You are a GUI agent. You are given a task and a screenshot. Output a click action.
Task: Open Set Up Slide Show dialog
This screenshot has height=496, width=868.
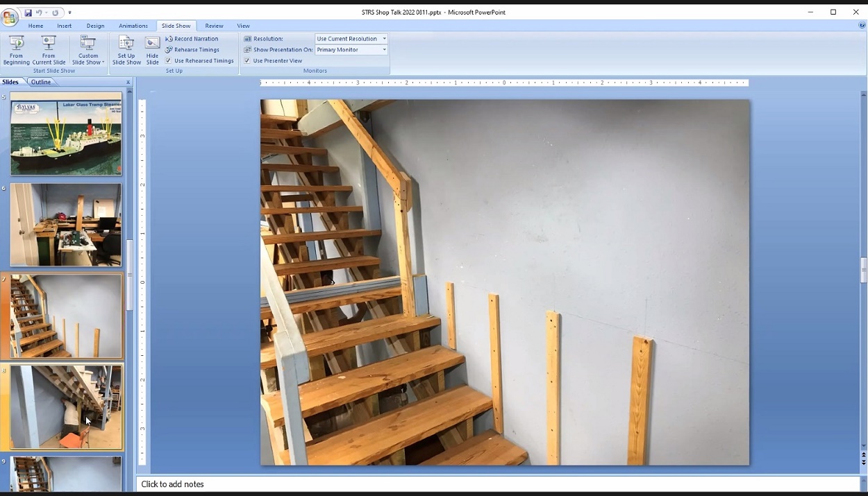pyautogui.click(x=126, y=49)
